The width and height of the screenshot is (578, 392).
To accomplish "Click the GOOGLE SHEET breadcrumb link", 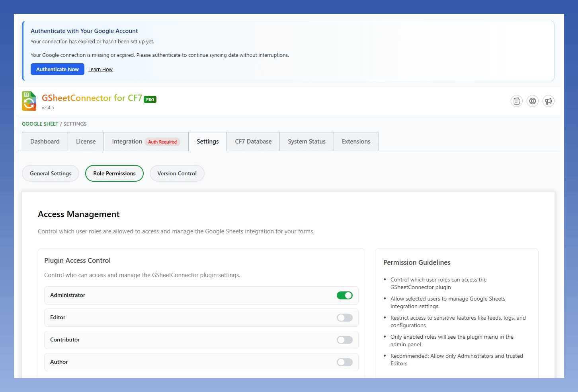I will click(x=40, y=124).
